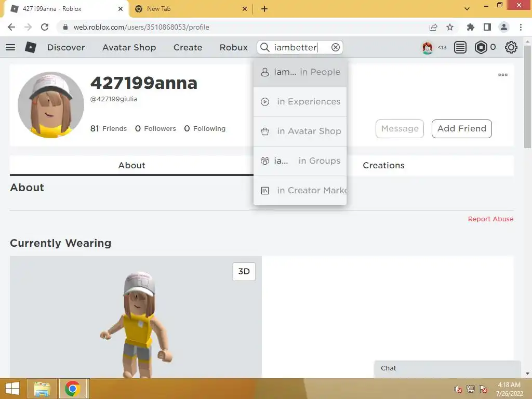Image resolution: width=532 pixels, height=399 pixels.
Task: Toggle the 3D avatar view button
Action: pyautogui.click(x=244, y=271)
